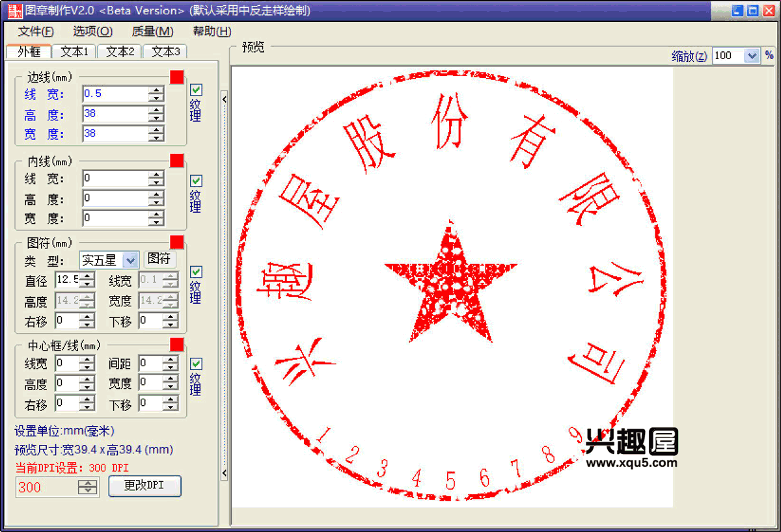Switch to the 文本1 tab
This screenshot has width=781, height=532.
point(74,52)
